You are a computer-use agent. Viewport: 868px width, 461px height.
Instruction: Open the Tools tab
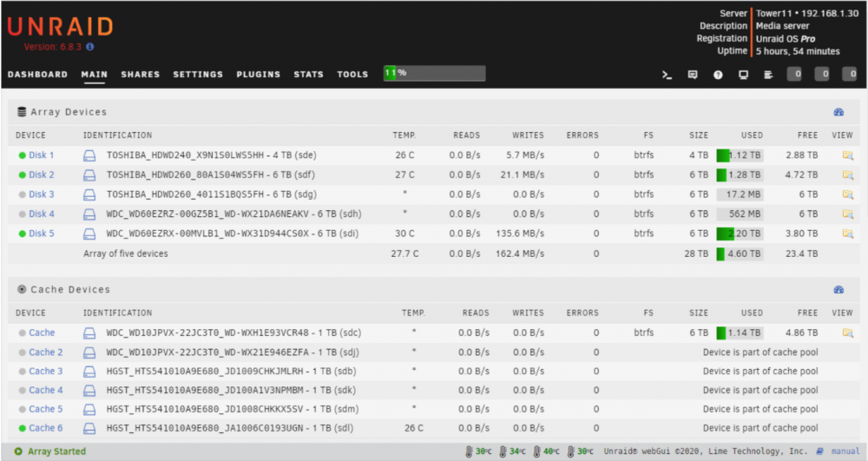[x=352, y=74]
